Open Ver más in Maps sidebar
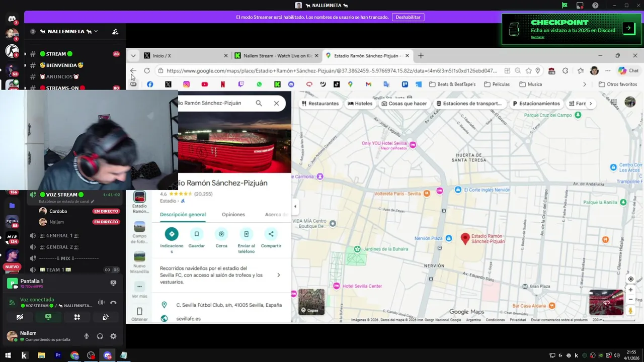Image resolution: width=644 pixels, height=362 pixels. point(139,290)
